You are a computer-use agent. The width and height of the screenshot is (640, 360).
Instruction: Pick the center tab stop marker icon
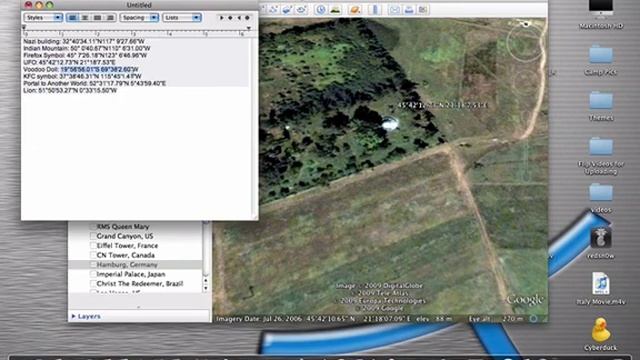tap(230, 18)
